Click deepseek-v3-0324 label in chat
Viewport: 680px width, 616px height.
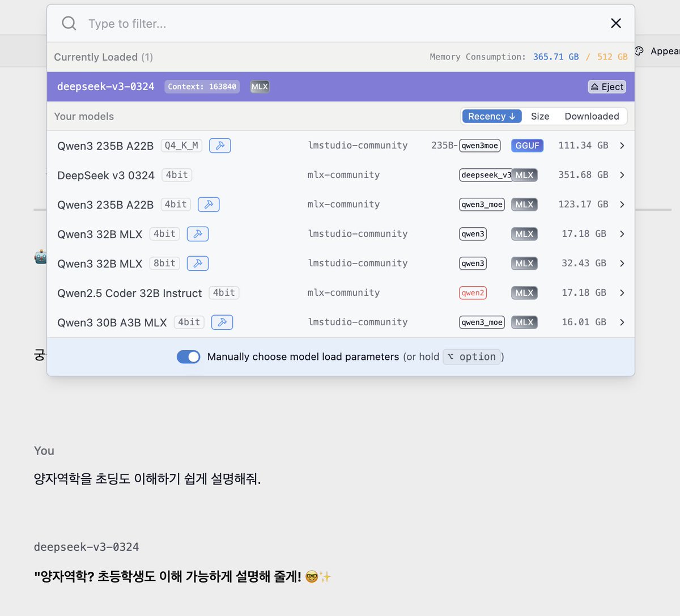(86, 547)
